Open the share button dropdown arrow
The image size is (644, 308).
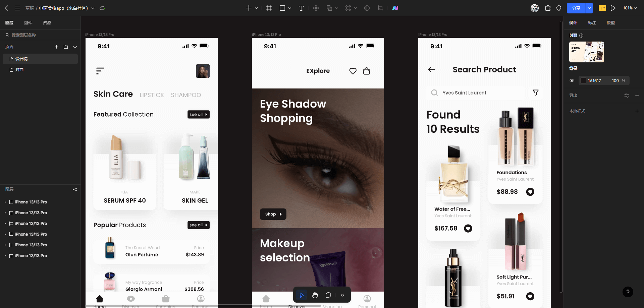589,8
